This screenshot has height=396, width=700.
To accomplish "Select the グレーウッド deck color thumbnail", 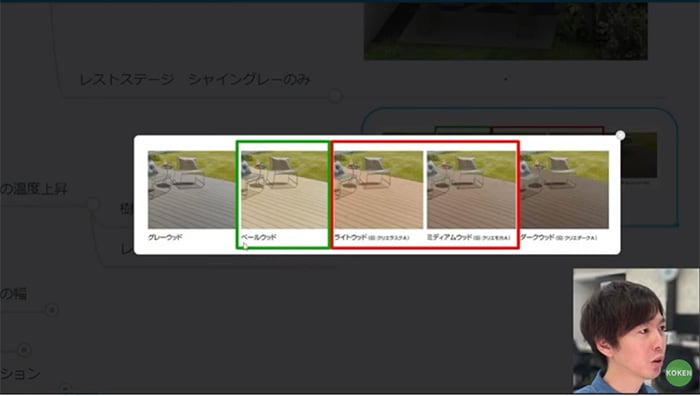I will click(192, 190).
